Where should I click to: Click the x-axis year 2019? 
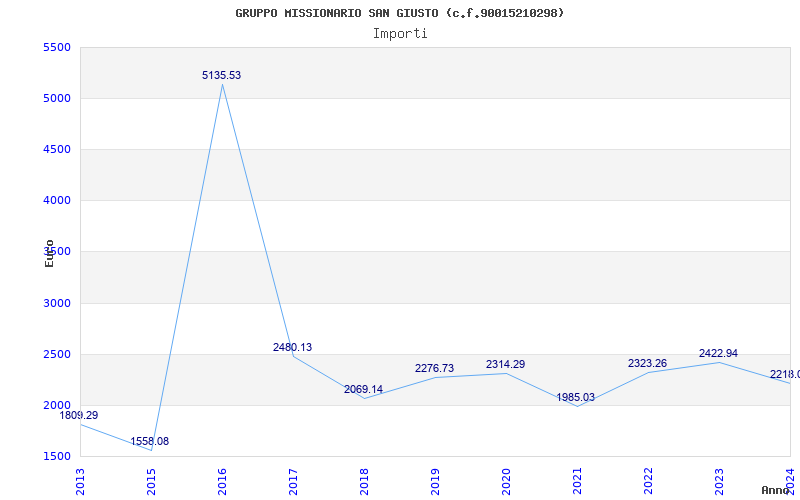click(x=435, y=481)
